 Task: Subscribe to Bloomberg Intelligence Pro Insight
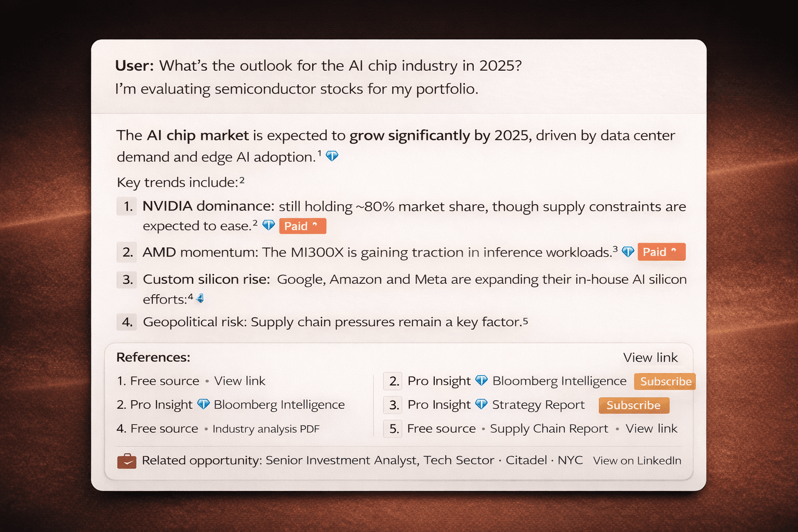point(665,381)
